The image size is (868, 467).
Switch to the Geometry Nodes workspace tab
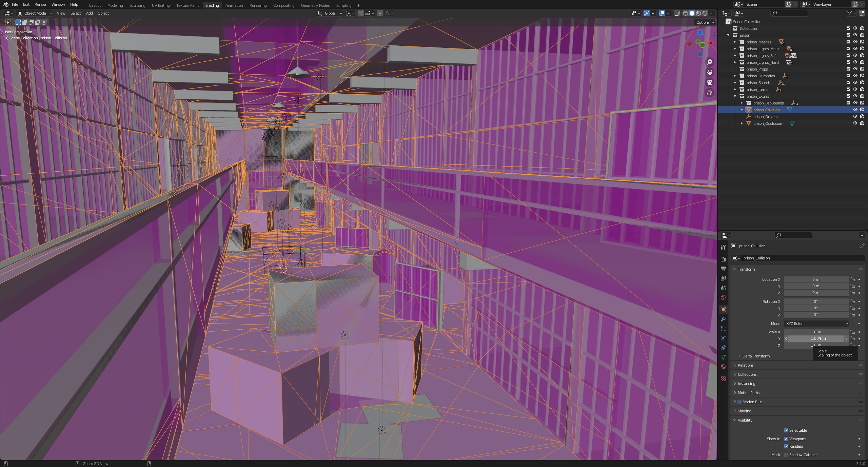click(x=315, y=5)
